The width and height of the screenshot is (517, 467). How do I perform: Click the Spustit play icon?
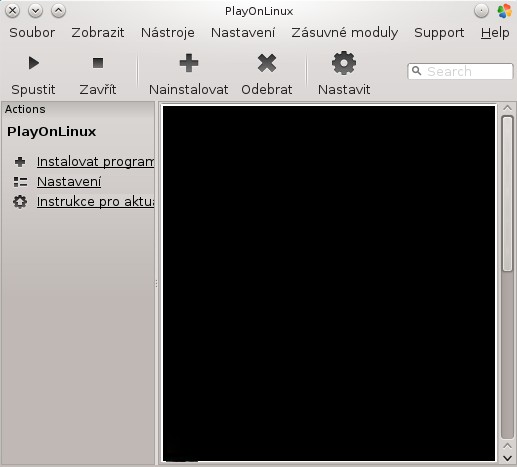[x=34, y=63]
